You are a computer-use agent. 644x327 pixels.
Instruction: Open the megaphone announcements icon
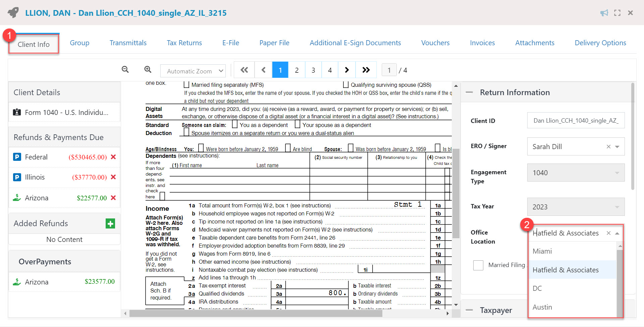click(x=604, y=13)
